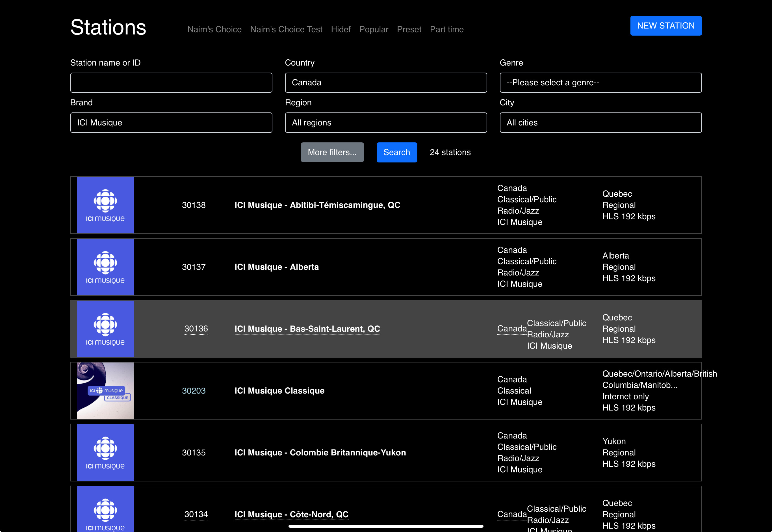The height and width of the screenshot is (532, 772).
Task: Open the Country dropdown showing Canada
Action: [386, 83]
